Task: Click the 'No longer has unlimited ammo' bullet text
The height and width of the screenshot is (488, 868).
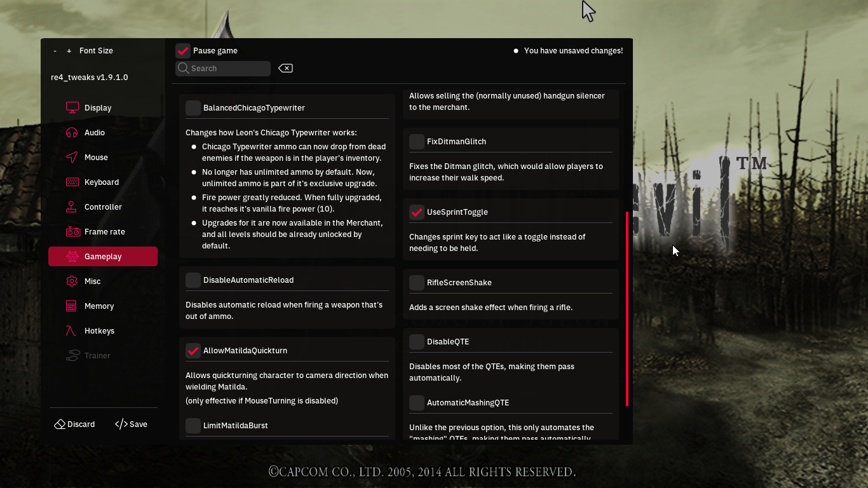Action: 290,178
